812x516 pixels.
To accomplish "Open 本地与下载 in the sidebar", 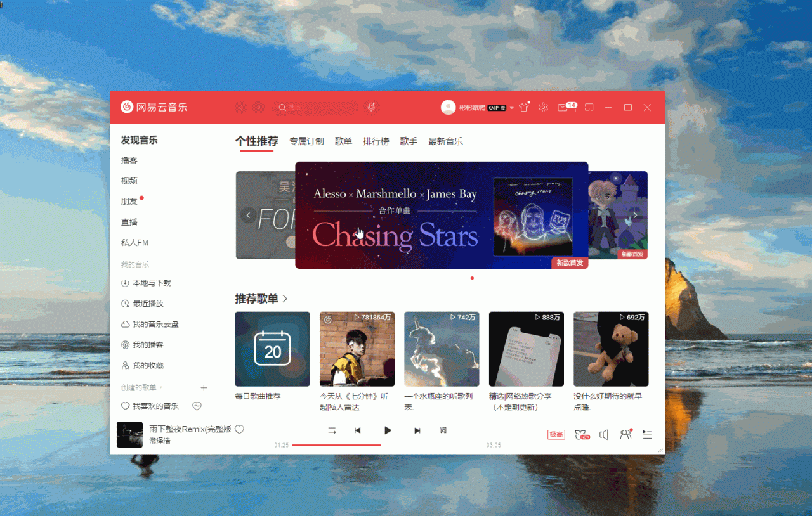I will 146,283.
